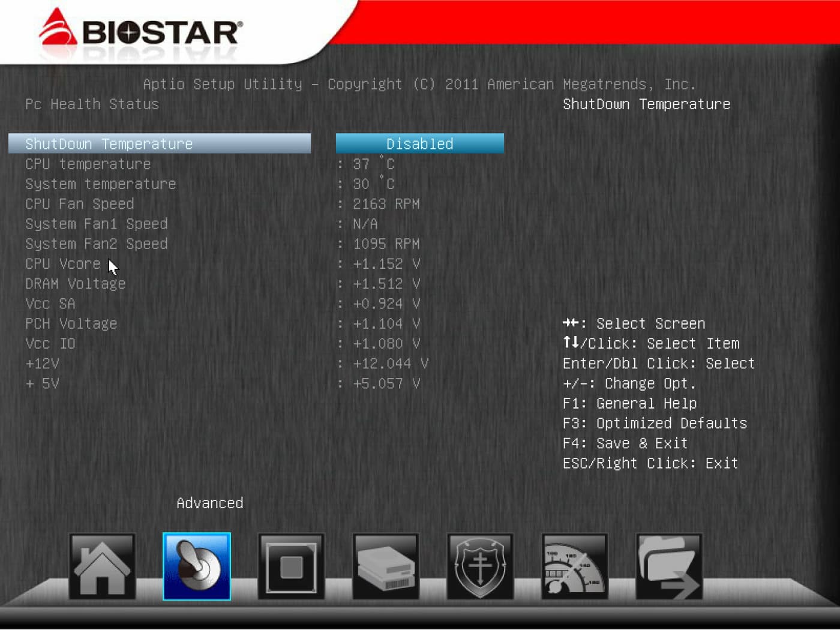This screenshot has width=840, height=630.
Task: Click the Vcc SA label
Action: [x=50, y=304]
